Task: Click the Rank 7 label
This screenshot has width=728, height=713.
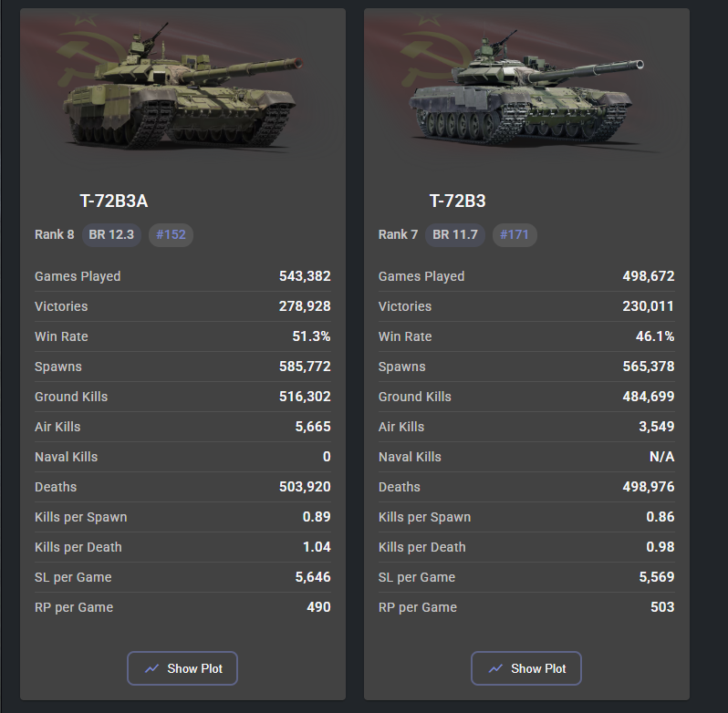Action: 399,234
